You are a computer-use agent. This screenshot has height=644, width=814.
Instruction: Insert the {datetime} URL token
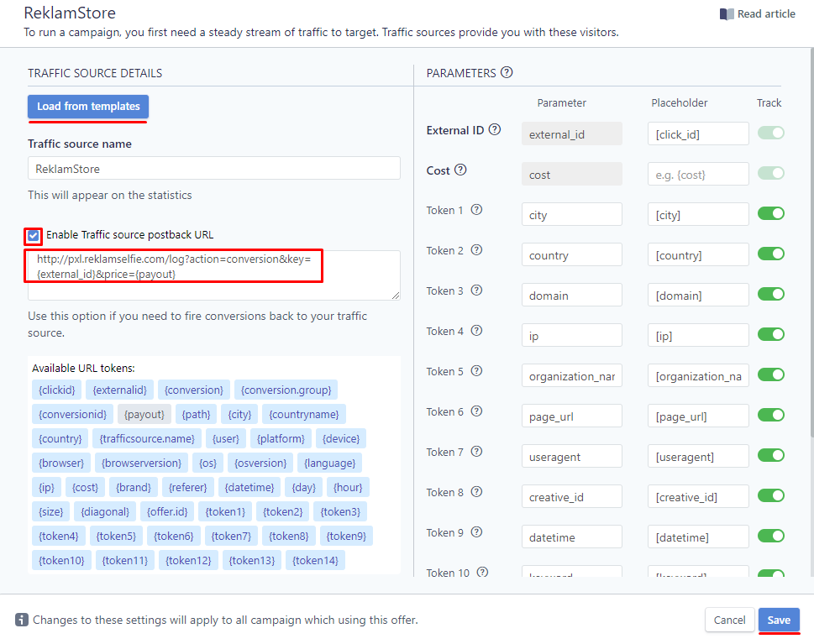[249, 487]
